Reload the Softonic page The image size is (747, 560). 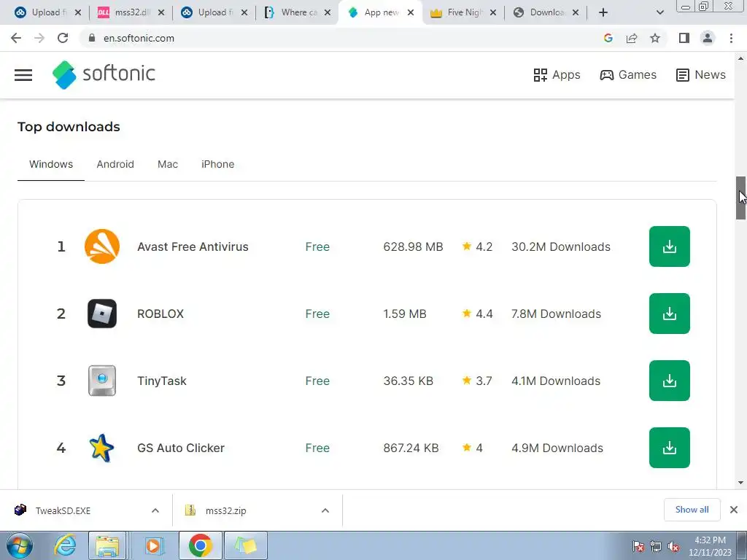[63, 38]
